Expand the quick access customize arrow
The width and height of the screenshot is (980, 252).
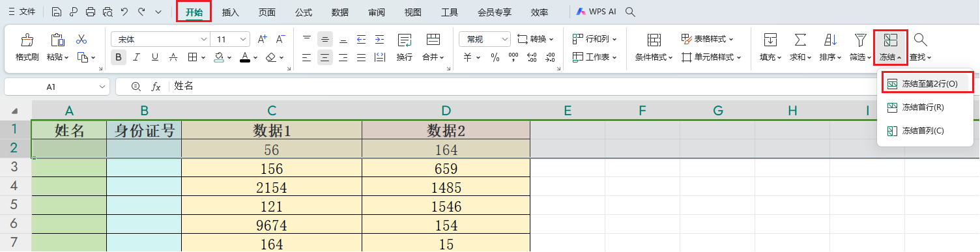click(159, 12)
